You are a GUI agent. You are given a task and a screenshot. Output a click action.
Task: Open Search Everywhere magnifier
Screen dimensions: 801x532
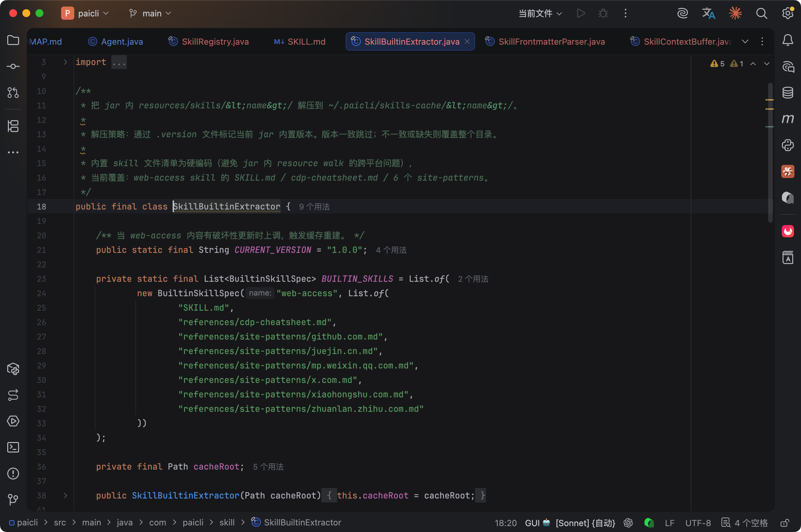point(761,13)
